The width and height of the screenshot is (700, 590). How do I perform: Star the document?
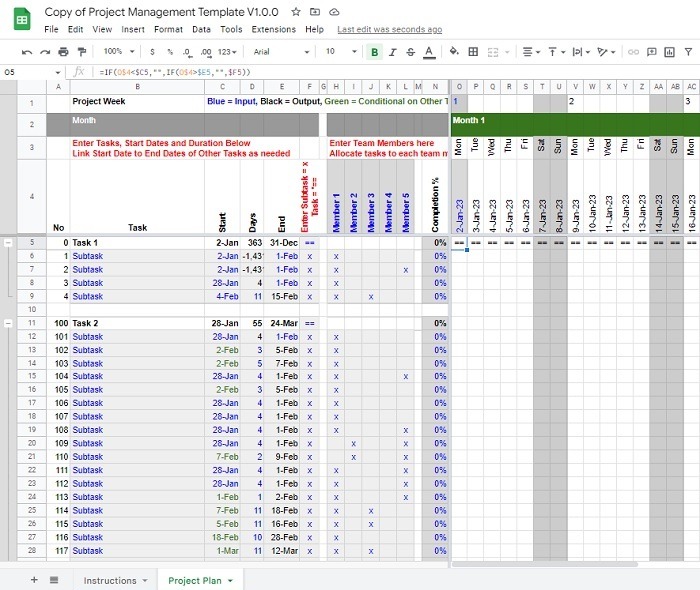tap(296, 12)
